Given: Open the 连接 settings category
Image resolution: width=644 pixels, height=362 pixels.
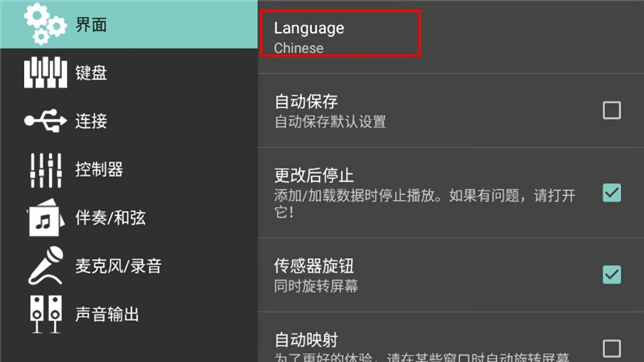Looking at the screenshot, I should [129, 121].
